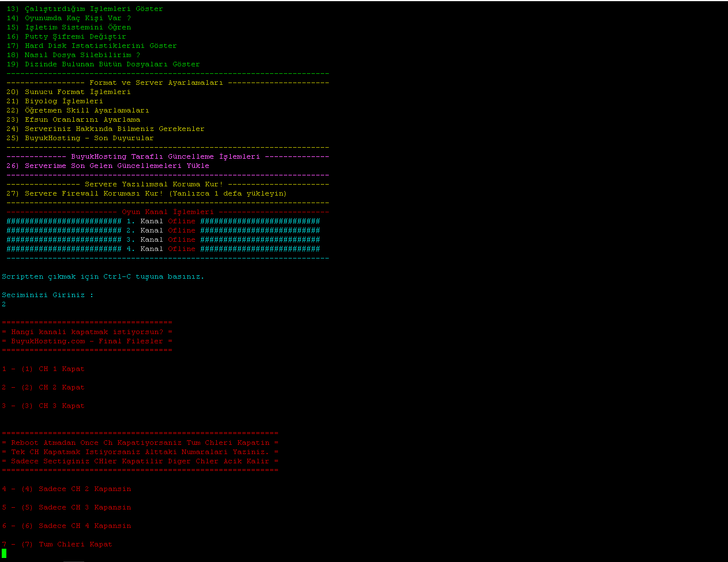The width and height of the screenshot is (728, 562).
Task: Click option 20 Sunucu Format İşlemleri
Action: click(69, 92)
